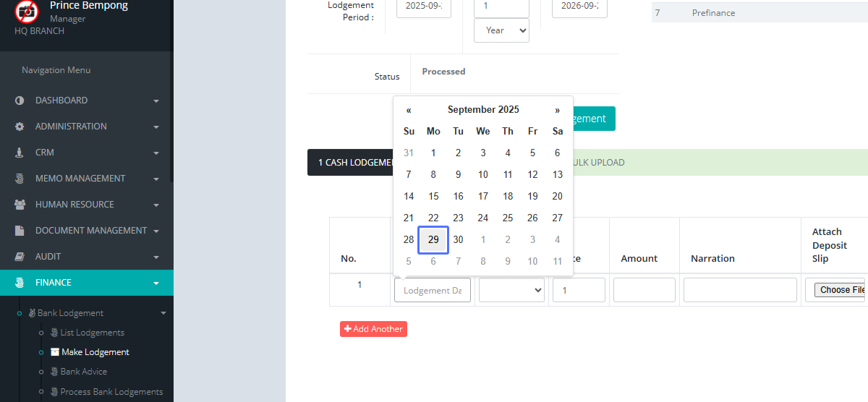Click the Document Management file icon

pyautogui.click(x=20, y=231)
